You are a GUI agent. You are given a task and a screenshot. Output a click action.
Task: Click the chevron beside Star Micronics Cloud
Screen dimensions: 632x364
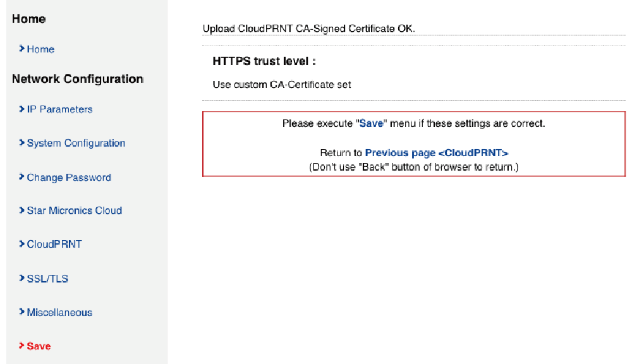pyautogui.click(x=21, y=210)
